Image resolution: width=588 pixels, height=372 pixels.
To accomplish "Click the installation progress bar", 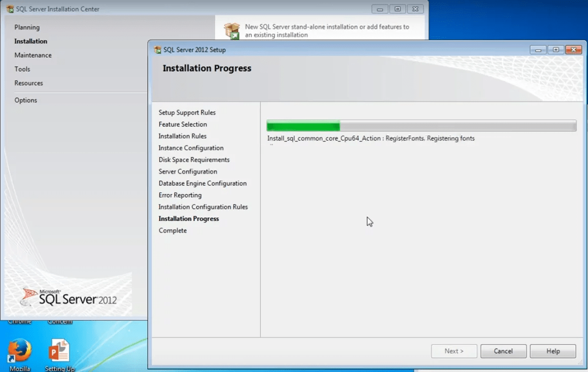I will 422,126.
